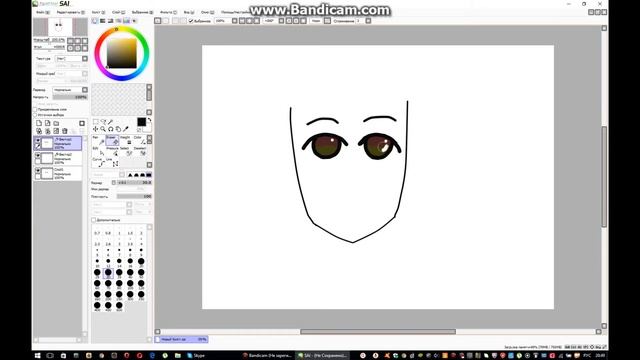The image size is (640, 360).
Task: Choose the Curve linework tool
Action: (98, 162)
